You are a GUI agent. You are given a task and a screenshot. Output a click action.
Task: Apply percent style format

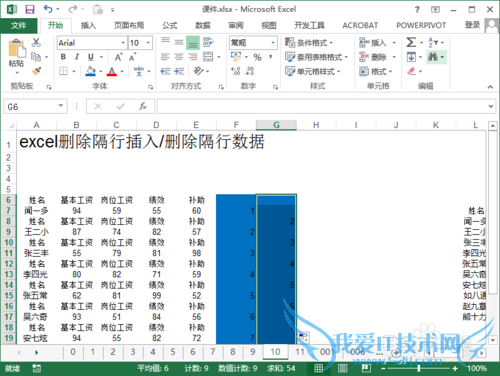click(257, 57)
